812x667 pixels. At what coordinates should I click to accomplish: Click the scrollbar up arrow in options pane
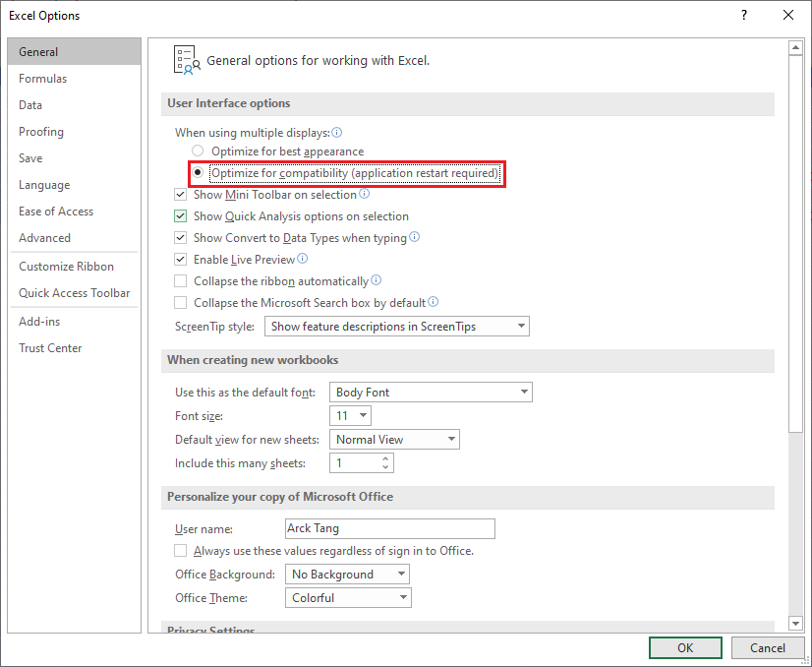795,47
